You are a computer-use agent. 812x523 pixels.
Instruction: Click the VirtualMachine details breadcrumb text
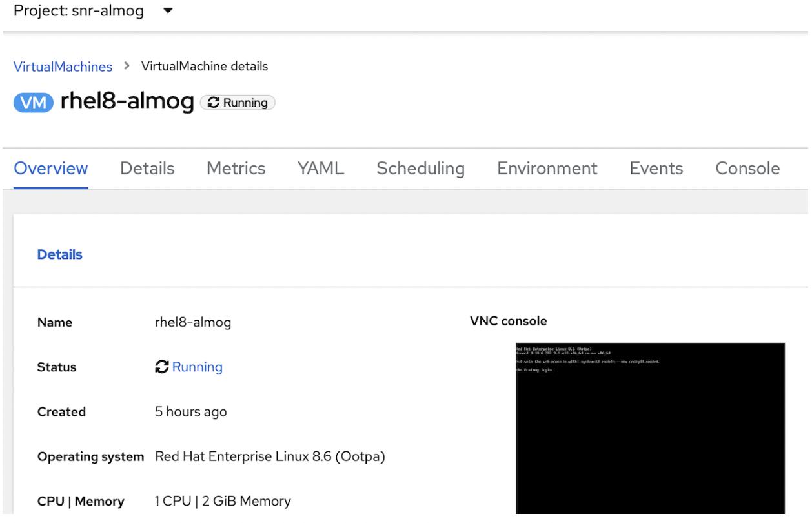tap(205, 67)
